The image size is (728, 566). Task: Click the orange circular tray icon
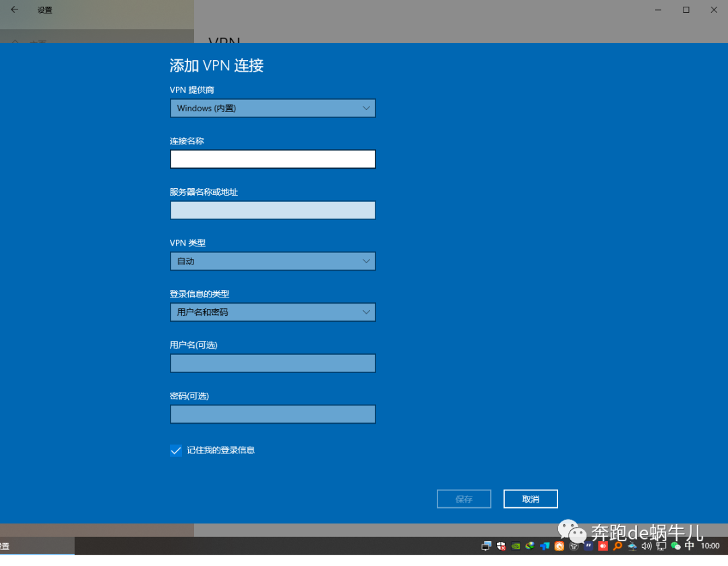click(559, 546)
